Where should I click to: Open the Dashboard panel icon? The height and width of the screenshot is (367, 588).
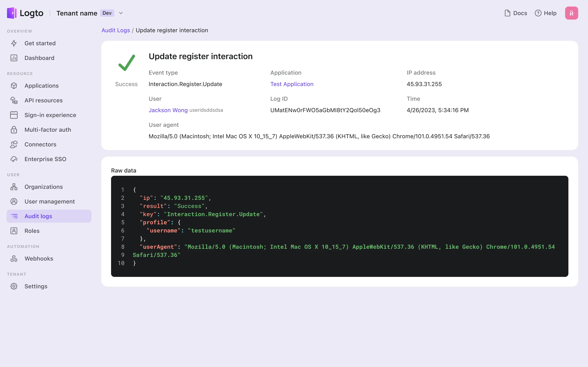14,58
